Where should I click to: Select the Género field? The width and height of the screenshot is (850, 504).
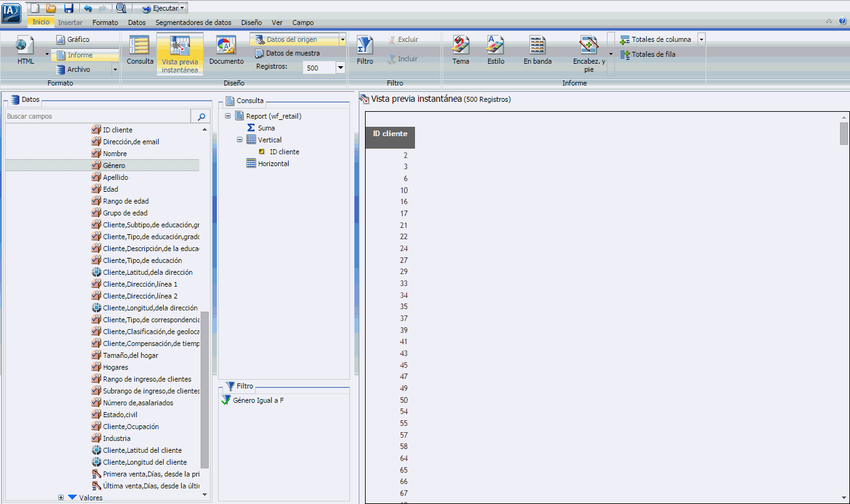[102, 166]
